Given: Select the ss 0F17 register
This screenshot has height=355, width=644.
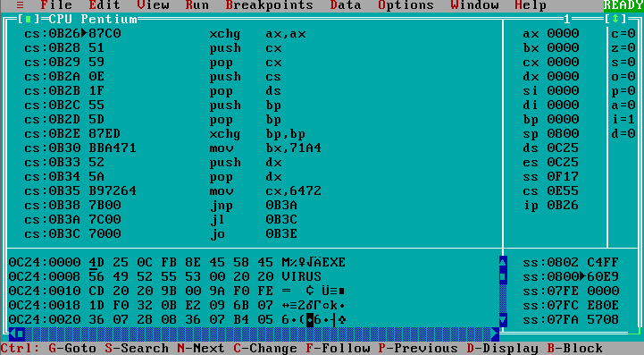Looking at the screenshot, I should (x=551, y=176).
